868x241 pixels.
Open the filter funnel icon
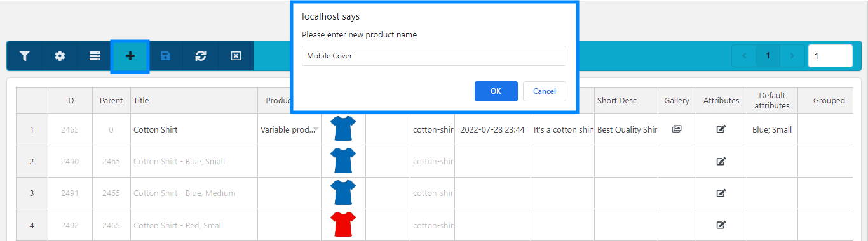coord(24,56)
